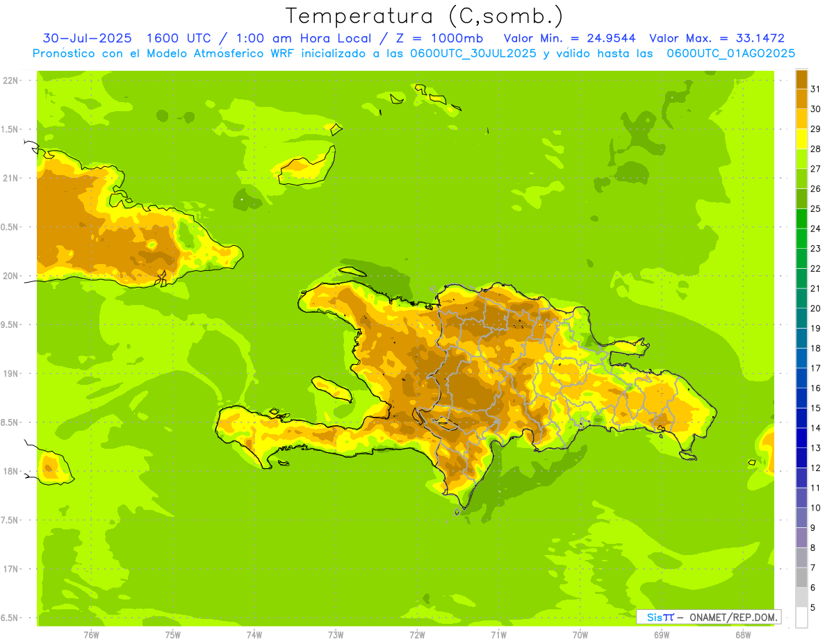Click the legend value "25"
Viewport: 834px width, 644px height.
click(815, 208)
